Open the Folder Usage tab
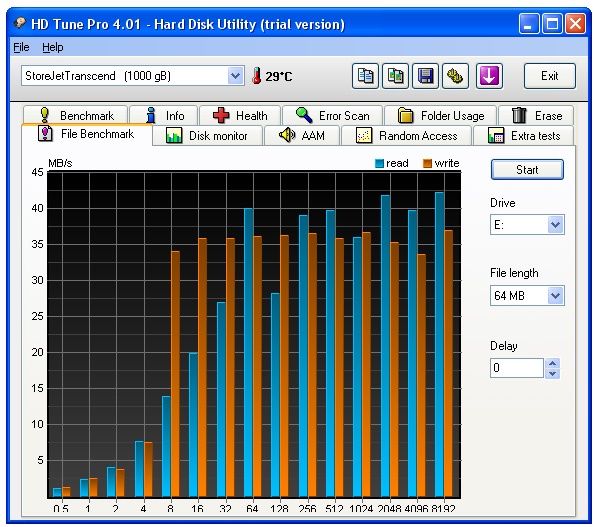Image resolution: width=596 pixels, height=527 pixels. point(441,115)
